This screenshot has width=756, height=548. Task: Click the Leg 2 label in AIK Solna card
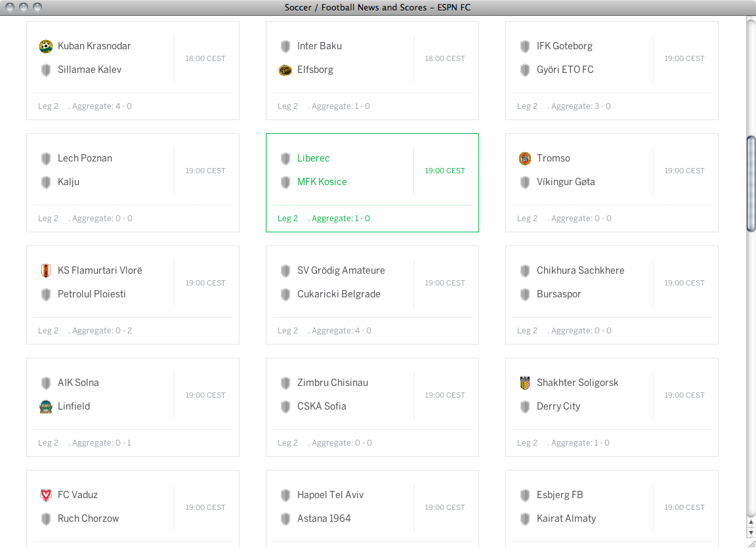coord(48,443)
